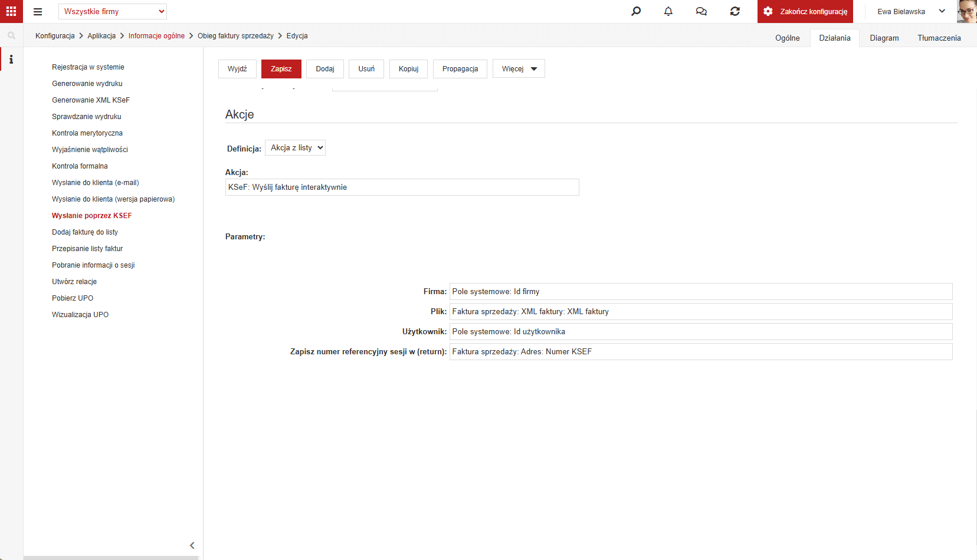The image size is (977, 560).
Task: Open the apps grid menu icon
Action: click(11, 11)
